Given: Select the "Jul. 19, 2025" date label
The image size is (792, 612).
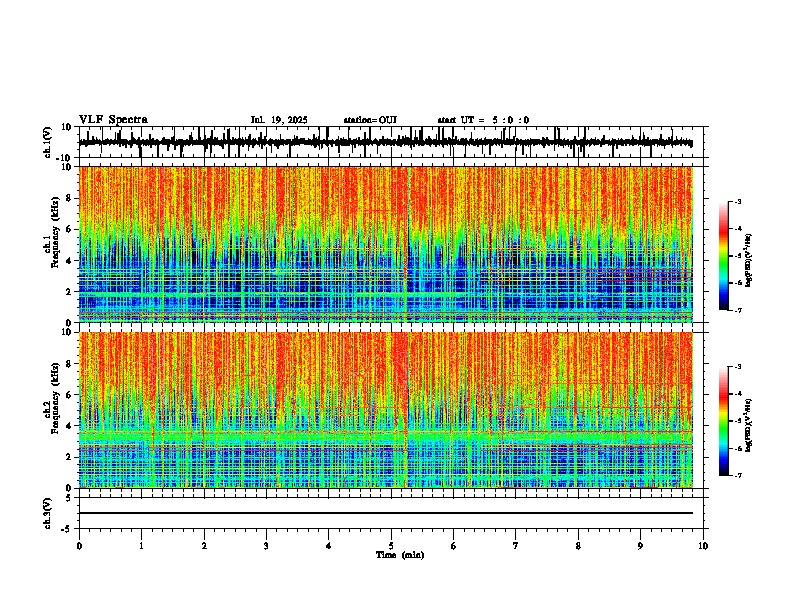Looking at the screenshot, I should [x=279, y=120].
